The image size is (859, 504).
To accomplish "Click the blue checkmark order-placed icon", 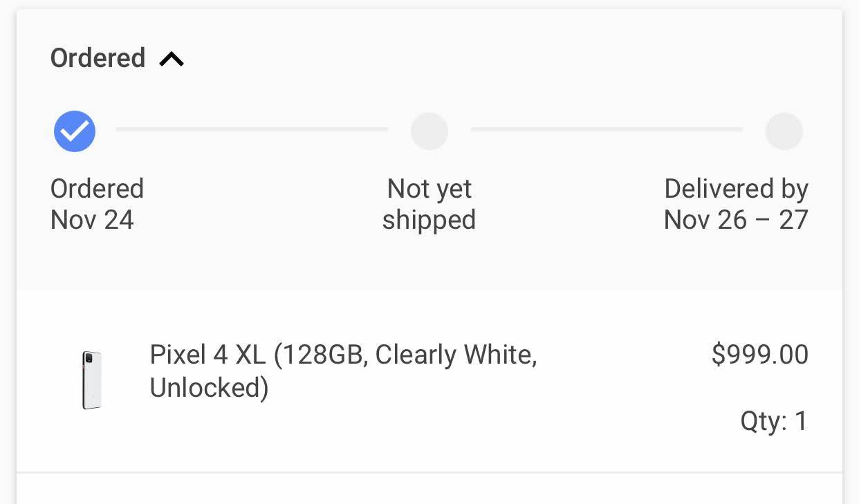I will (x=75, y=131).
